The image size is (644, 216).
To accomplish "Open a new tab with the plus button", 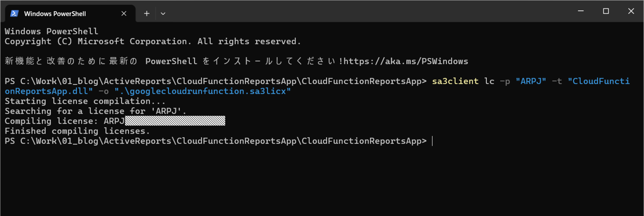I will pos(146,13).
